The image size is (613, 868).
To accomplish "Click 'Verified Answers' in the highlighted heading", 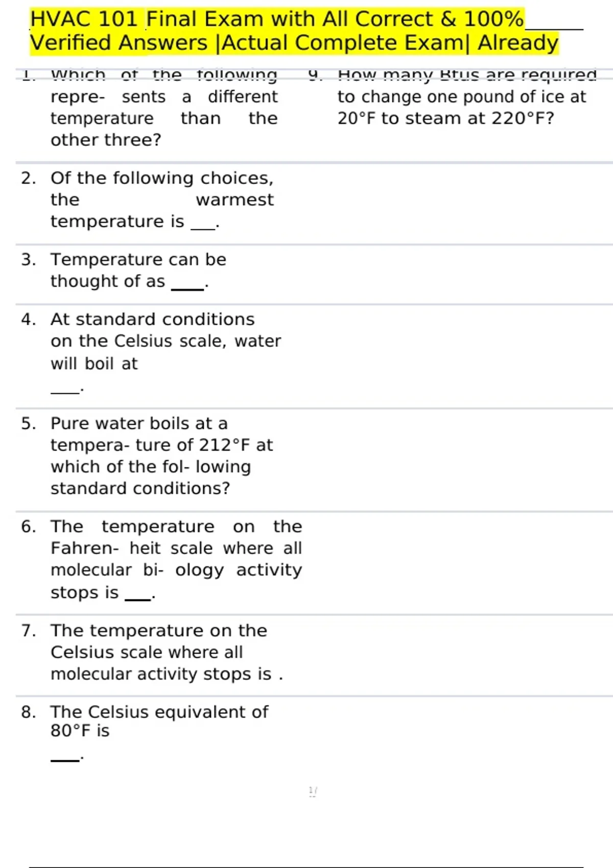I will click(x=119, y=43).
